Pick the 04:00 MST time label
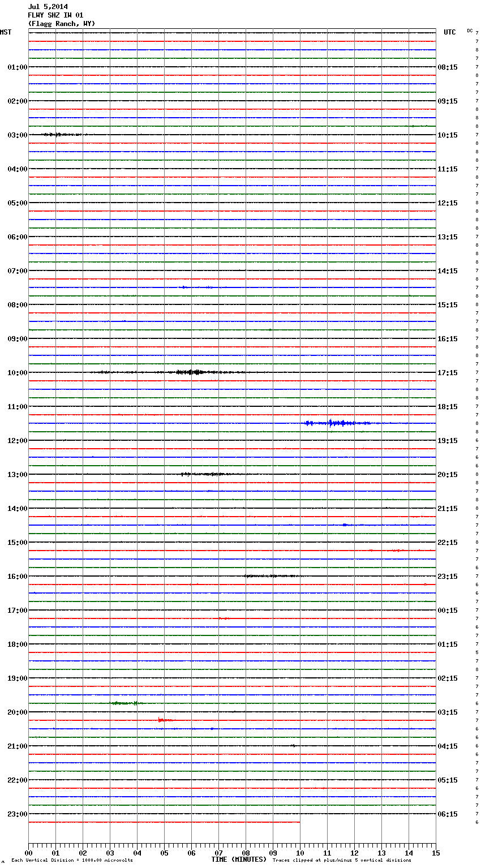Screen dimensions: 481x868 17,169
